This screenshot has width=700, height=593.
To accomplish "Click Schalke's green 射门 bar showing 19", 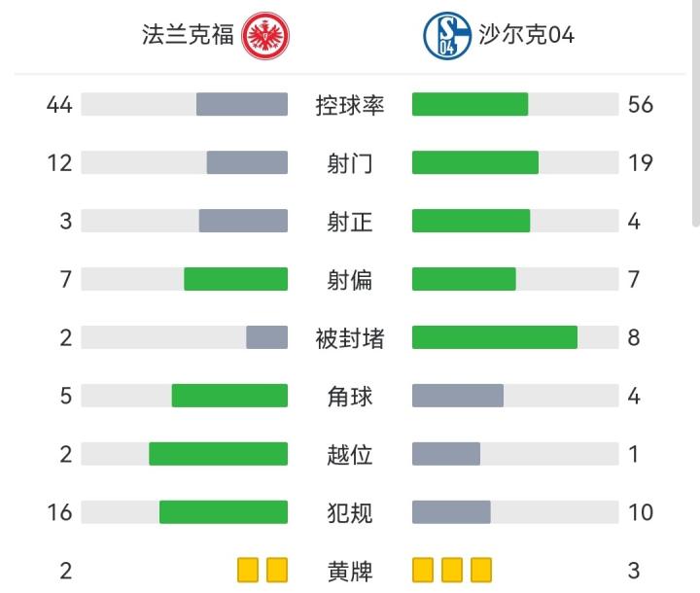I will (x=474, y=162).
